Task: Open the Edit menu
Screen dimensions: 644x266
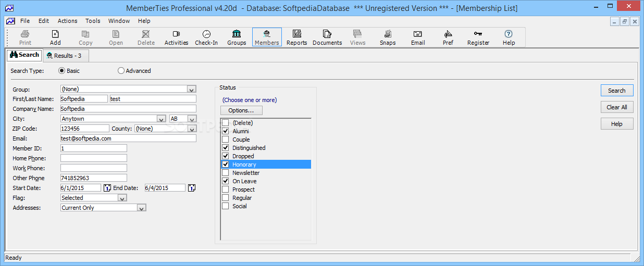Action: tap(44, 21)
